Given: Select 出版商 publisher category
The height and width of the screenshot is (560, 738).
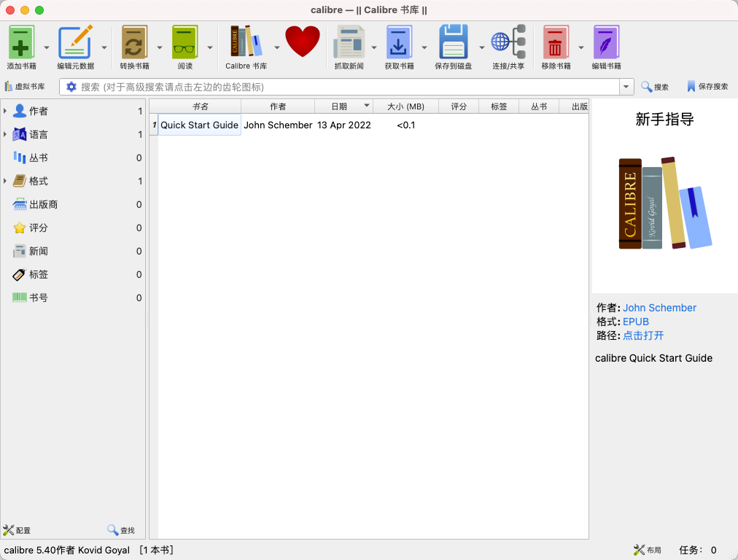Looking at the screenshot, I should [x=73, y=204].
